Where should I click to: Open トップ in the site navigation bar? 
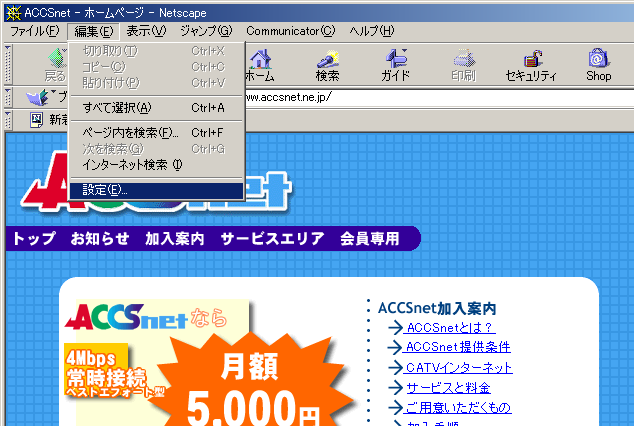[x=34, y=238]
